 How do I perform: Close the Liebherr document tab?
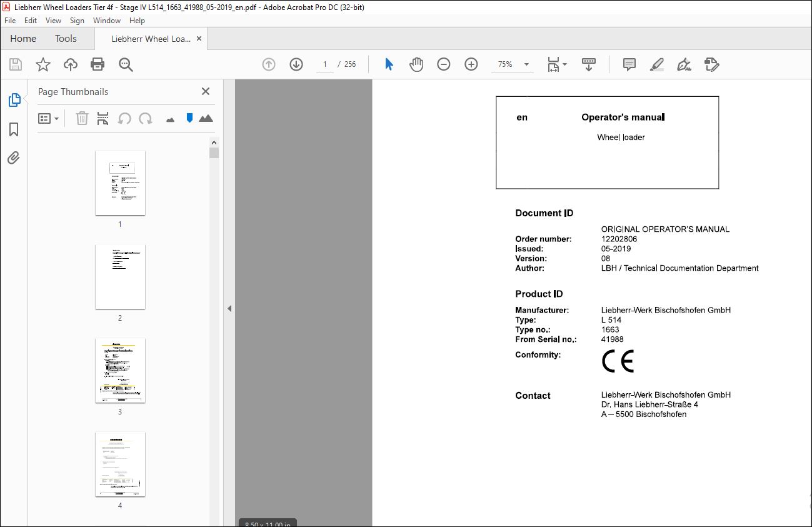[x=199, y=39]
